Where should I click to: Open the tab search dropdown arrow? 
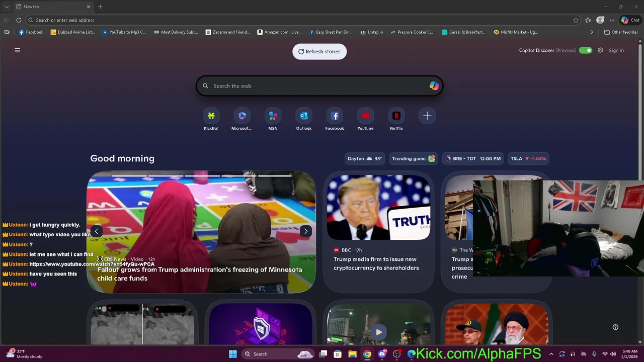tap(7, 7)
